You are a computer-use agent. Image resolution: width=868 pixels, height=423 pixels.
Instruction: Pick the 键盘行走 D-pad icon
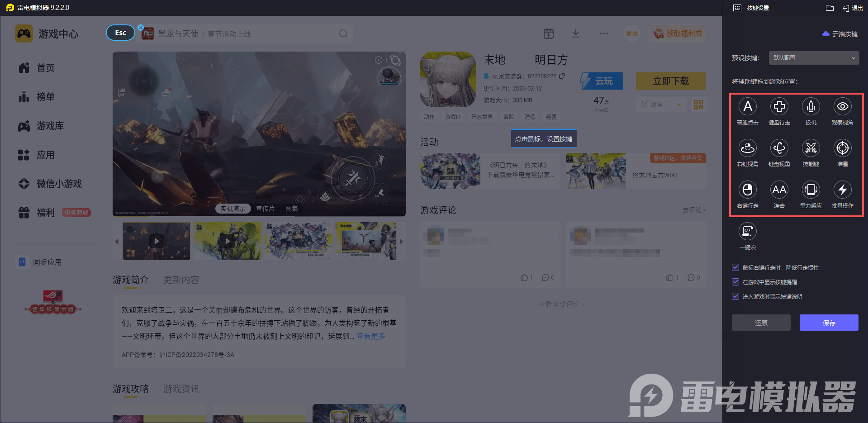point(779,106)
